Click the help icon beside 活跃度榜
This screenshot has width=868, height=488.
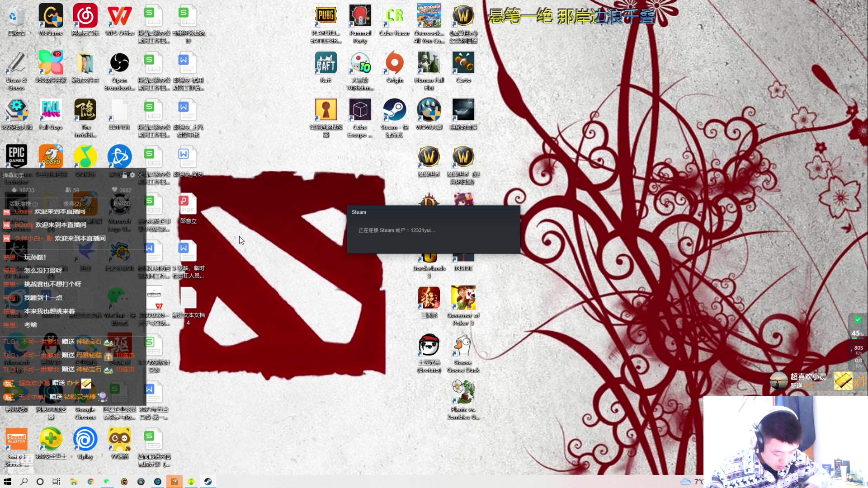(x=35, y=204)
